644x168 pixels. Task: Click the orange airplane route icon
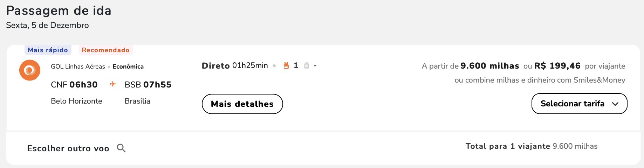[113, 84]
